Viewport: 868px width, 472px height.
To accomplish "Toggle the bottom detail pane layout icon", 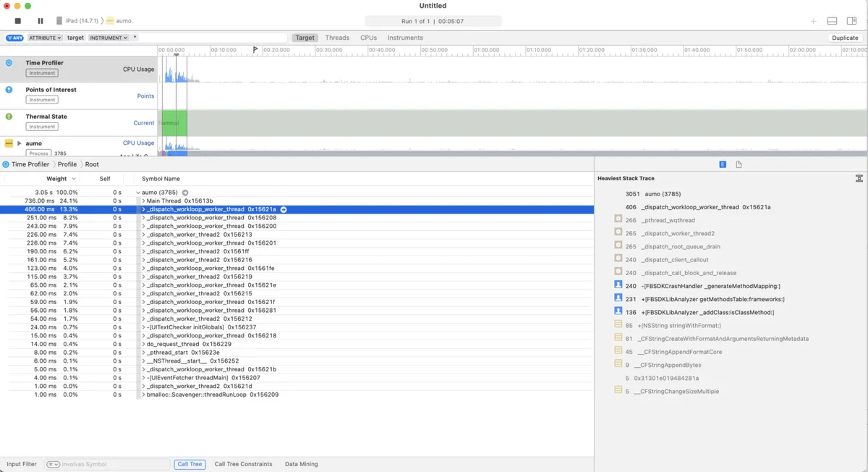I will pyautogui.click(x=833, y=21).
